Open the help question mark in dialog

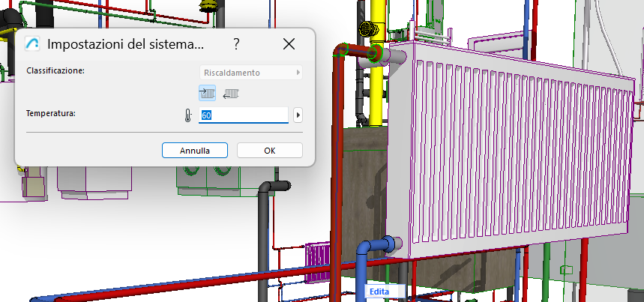click(x=236, y=44)
